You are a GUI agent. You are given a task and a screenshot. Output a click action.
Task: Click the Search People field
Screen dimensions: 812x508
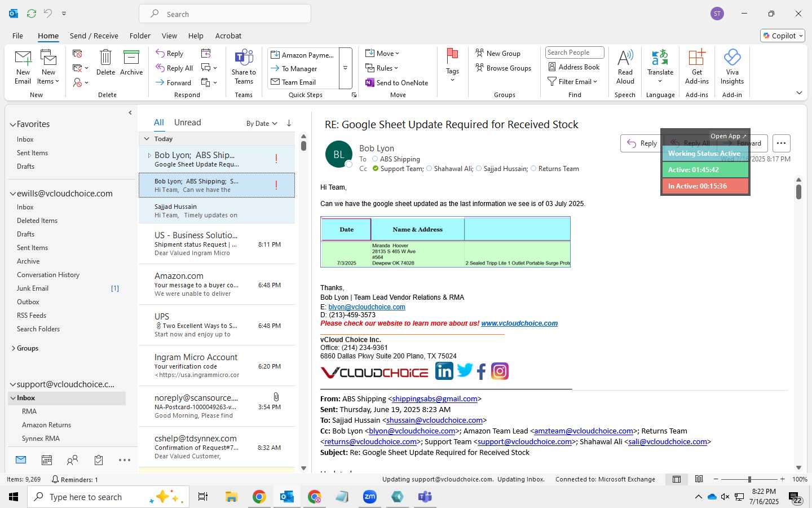click(575, 52)
